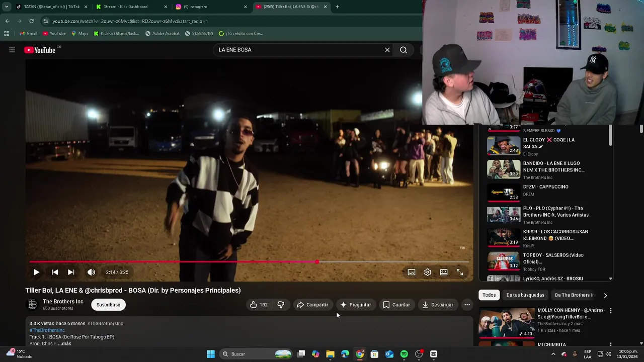Enter fullscreen mode

[x=460, y=272]
